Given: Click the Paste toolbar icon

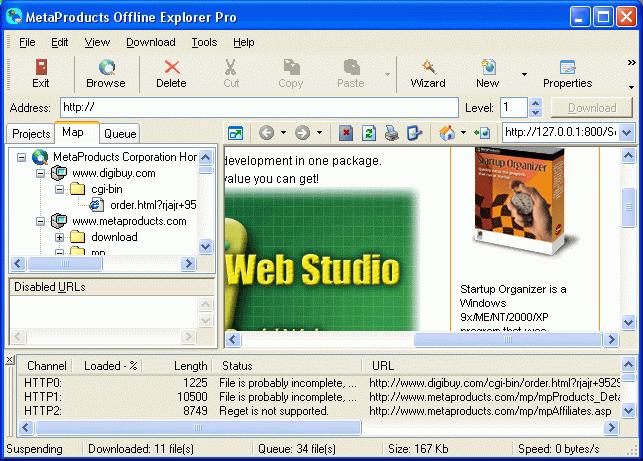Looking at the screenshot, I should [x=351, y=67].
